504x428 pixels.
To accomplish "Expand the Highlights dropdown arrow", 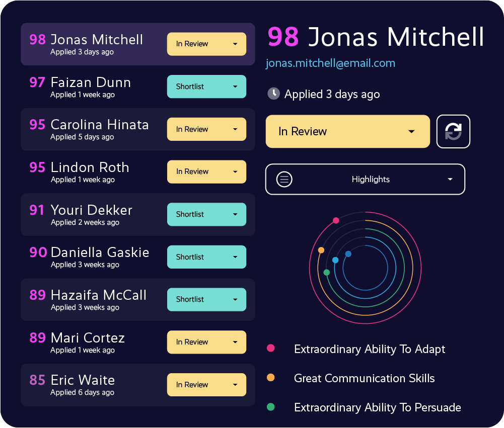I will [x=450, y=179].
